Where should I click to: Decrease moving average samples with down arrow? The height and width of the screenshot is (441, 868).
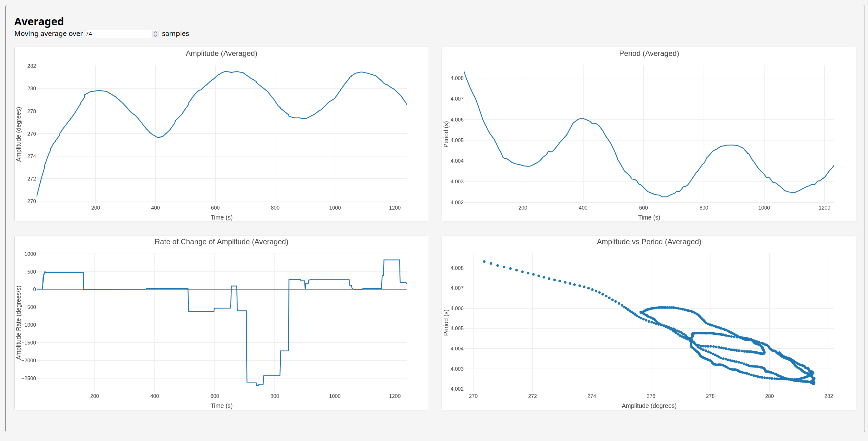155,36
